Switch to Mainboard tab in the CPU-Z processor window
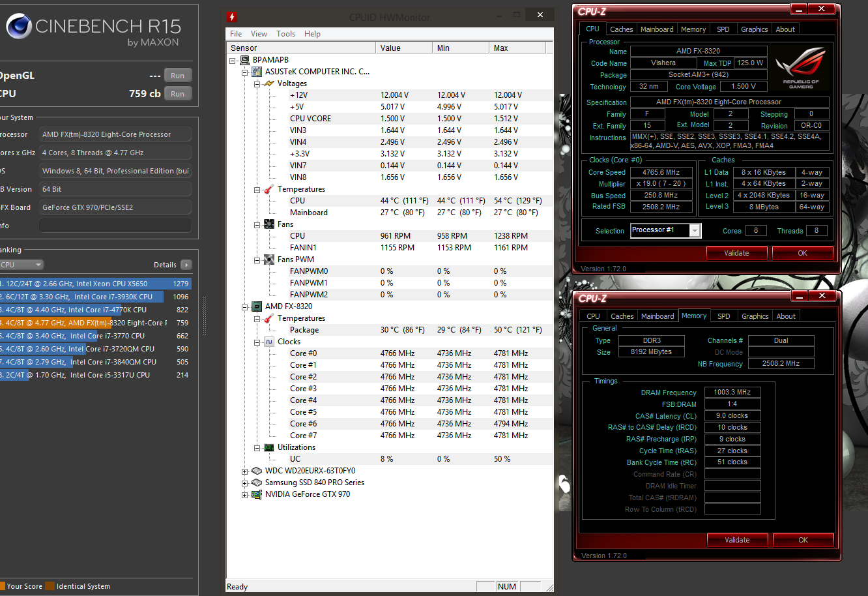 [657, 29]
